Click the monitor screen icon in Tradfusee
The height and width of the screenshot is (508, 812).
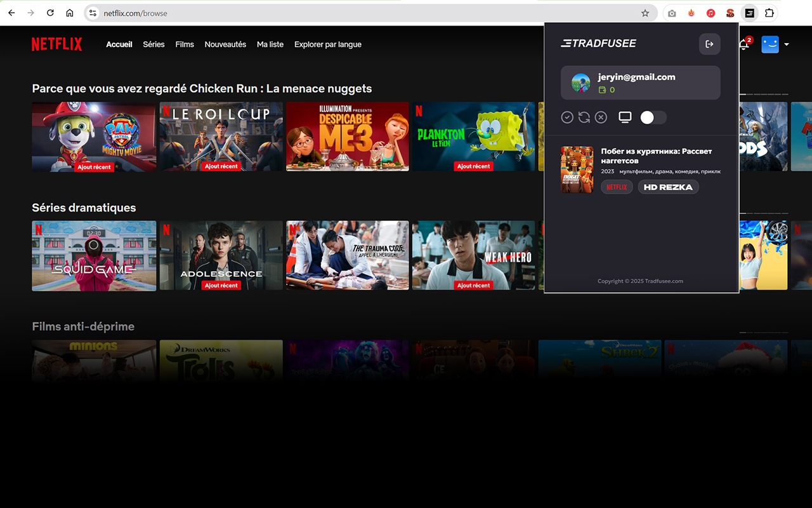625,117
